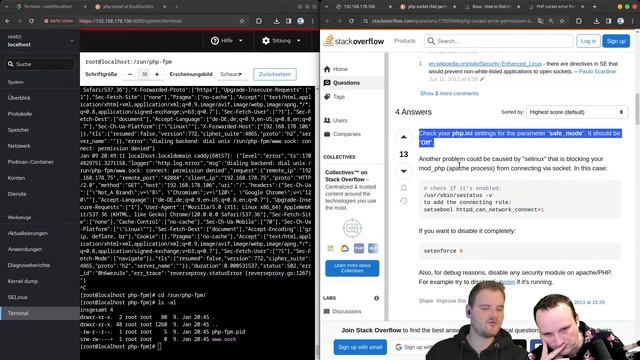Click the translate icon in address bar
The height and width of the screenshot is (360, 640).
coord(540,21)
